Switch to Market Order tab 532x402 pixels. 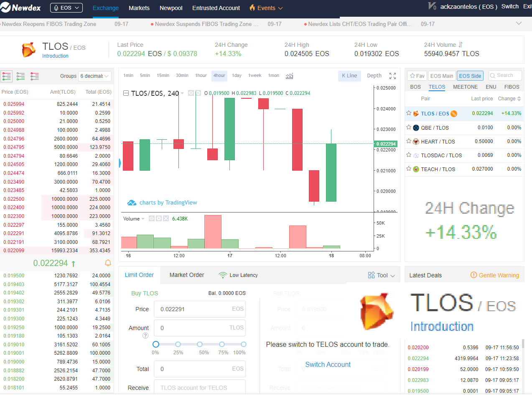click(187, 275)
